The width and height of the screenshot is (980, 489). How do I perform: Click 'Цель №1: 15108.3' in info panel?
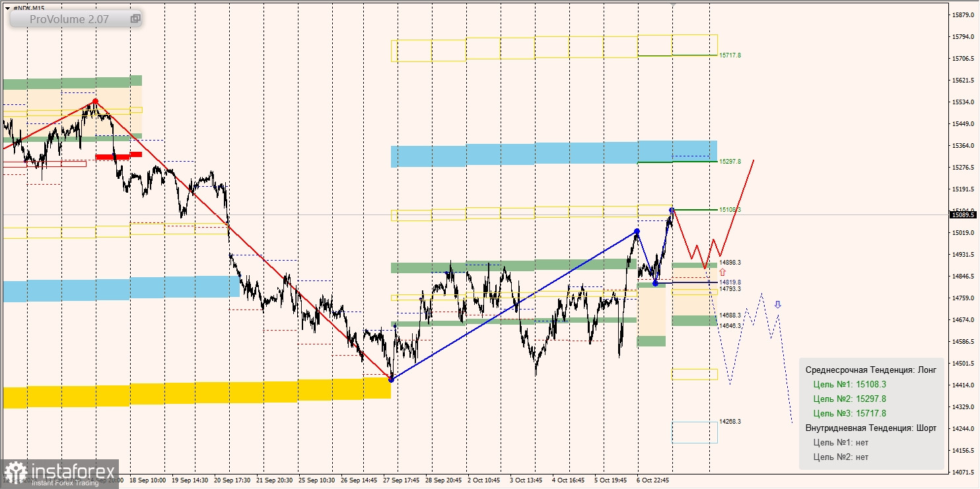point(850,384)
